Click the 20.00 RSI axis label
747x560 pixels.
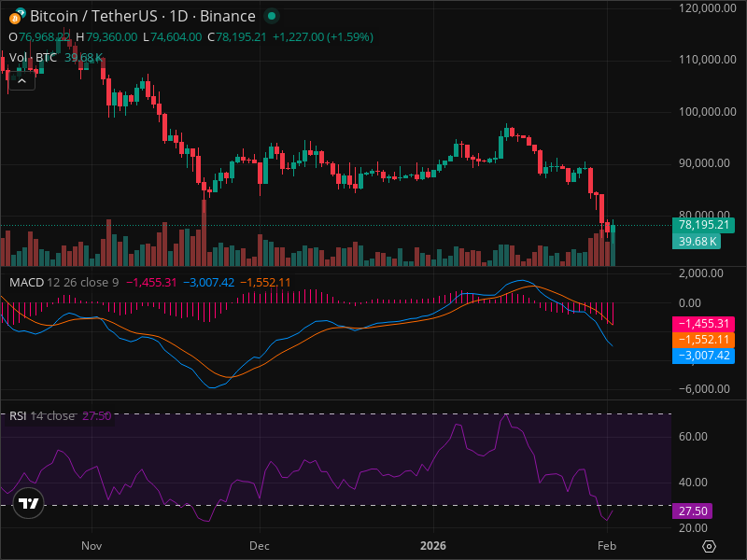tap(693, 528)
